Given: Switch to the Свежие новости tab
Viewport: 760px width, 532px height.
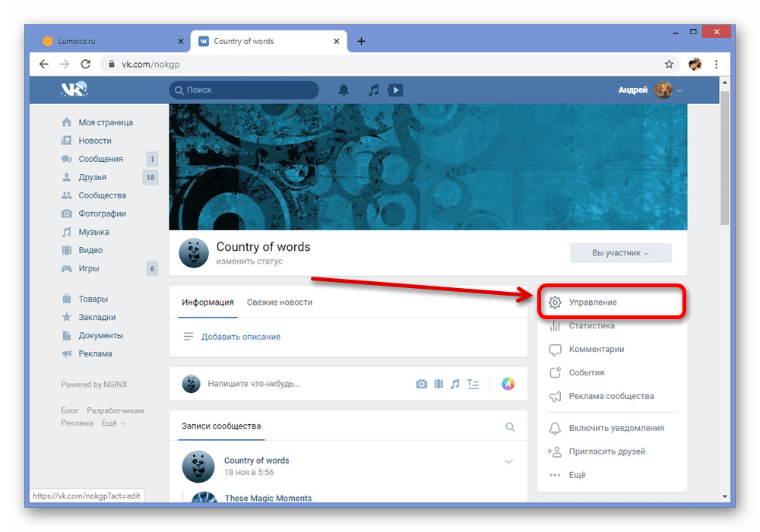Looking at the screenshot, I should (x=279, y=302).
